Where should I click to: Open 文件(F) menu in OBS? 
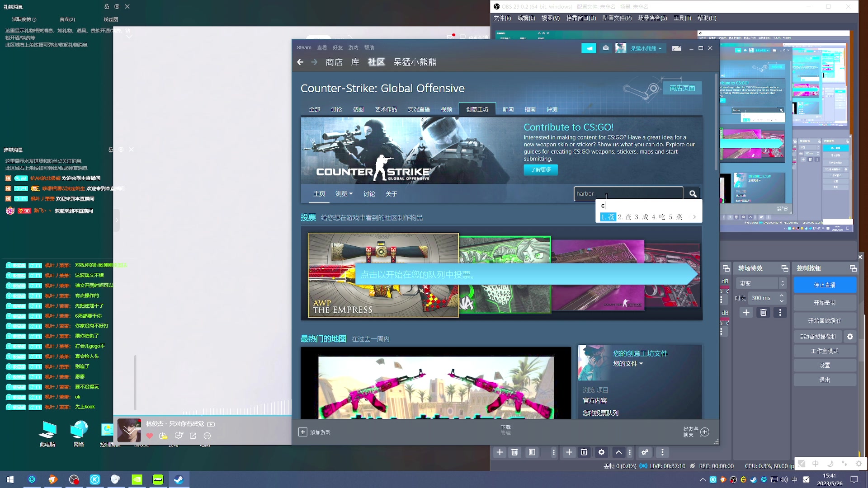[x=502, y=18]
